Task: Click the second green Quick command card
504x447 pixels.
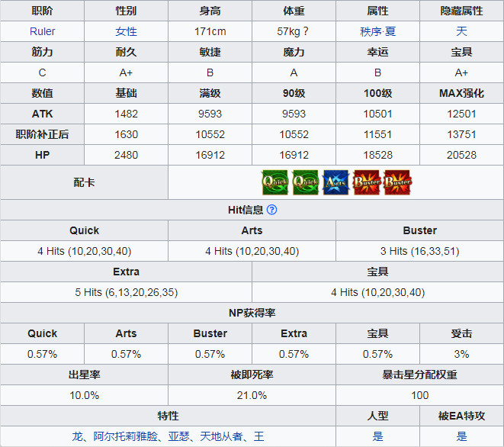Action: (x=306, y=182)
